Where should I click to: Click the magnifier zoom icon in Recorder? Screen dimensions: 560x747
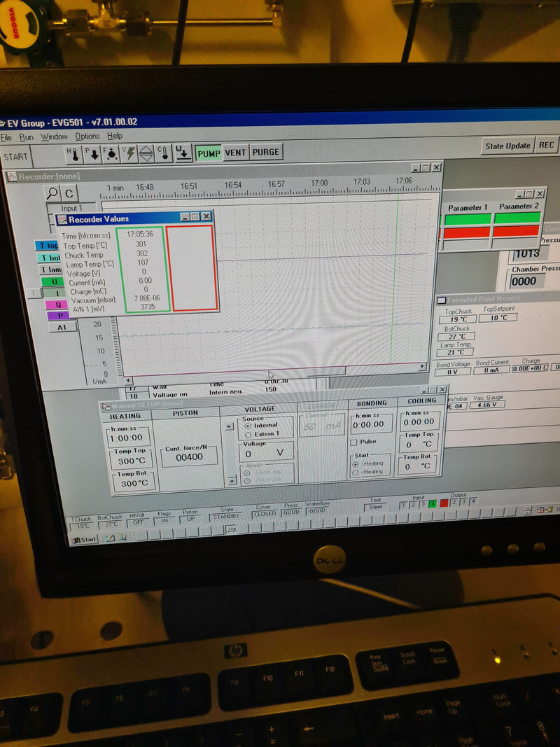click(x=52, y=193)
